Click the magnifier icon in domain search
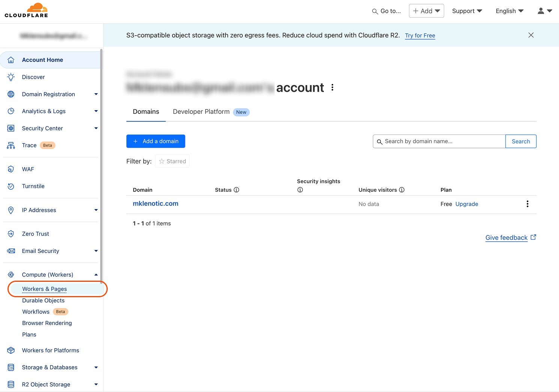559x392 pixels. (380, 142)
